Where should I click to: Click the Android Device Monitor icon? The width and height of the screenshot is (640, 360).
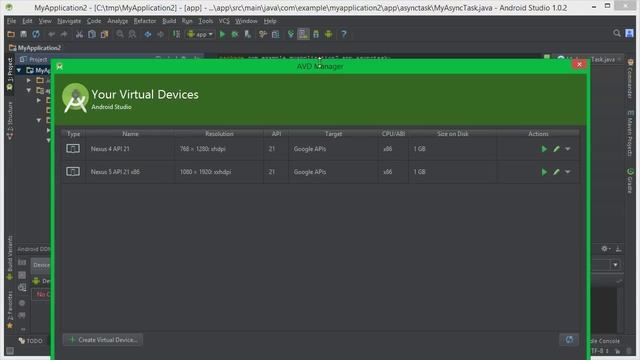click(x=329, y=34)
